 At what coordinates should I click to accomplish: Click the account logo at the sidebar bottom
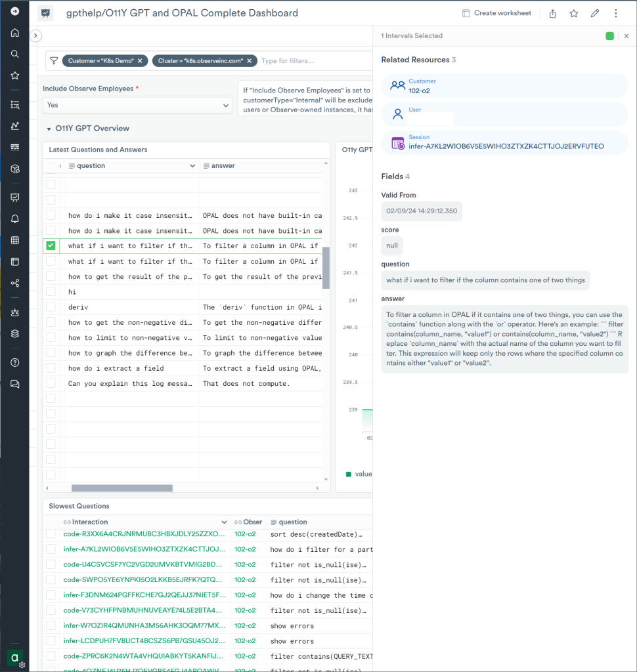pos(15,658)
